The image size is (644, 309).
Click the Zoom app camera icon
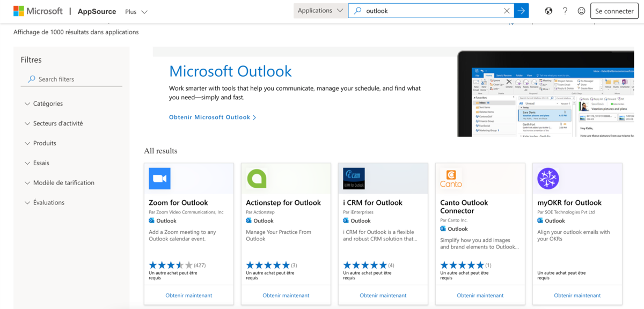click(159, 179)
